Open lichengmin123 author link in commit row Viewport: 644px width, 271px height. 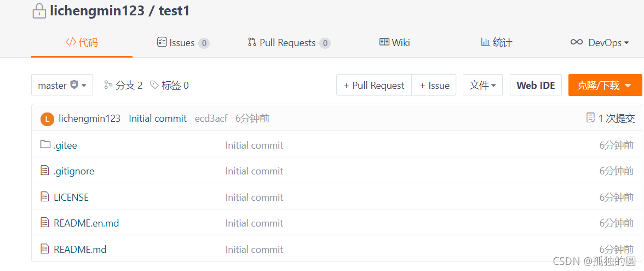(90, 118)
